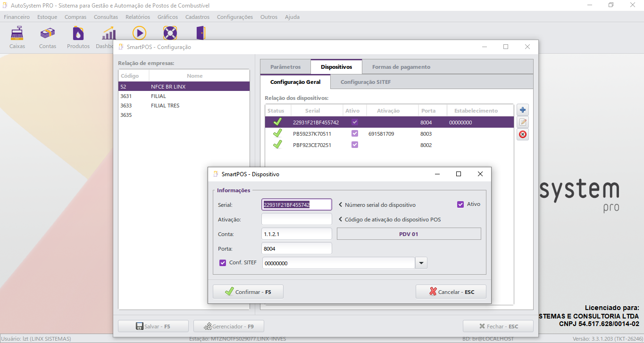The height and width of the screenshot is (343, 644).
Task: Select company row 3633 FILIAL TRES
Action: tap(184, 106)
